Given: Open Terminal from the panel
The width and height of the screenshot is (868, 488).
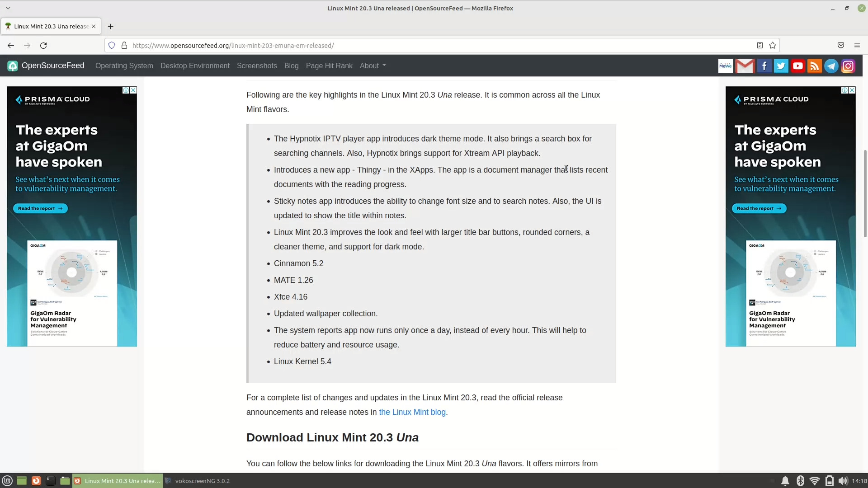Looking at the screenshot, I should (51, 481).
